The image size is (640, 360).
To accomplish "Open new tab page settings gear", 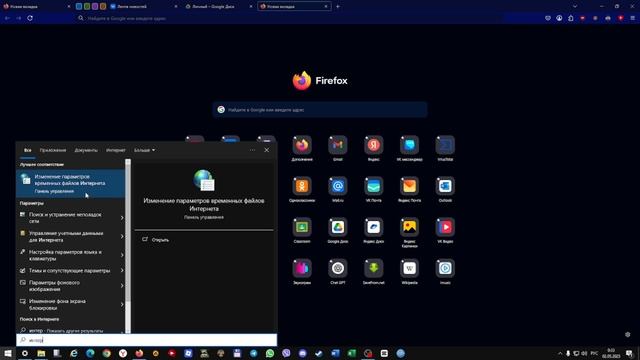I will coord(627,334).
